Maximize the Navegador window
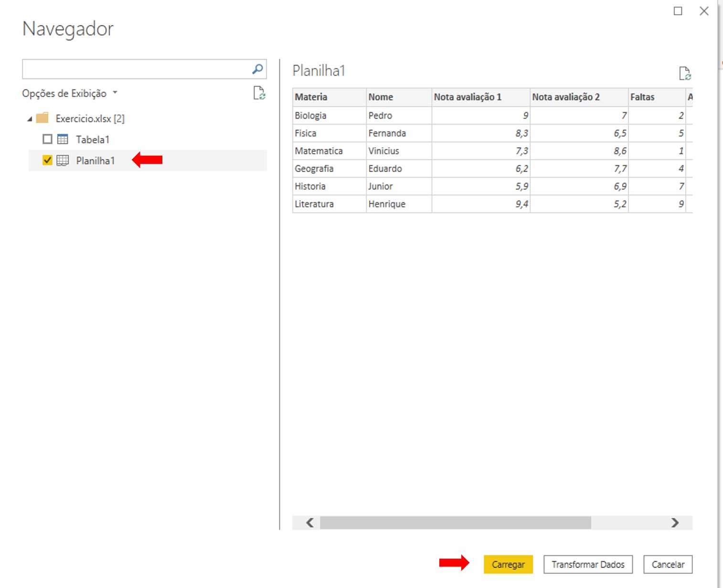Image resolution: width=723 pixels, height=588 pixels. (x=678, y=11)
